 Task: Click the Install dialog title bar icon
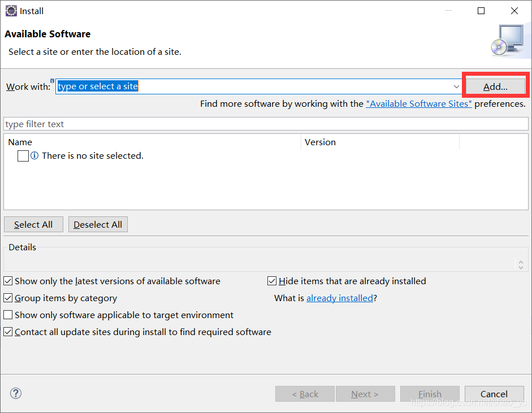[x=11, y=11]
